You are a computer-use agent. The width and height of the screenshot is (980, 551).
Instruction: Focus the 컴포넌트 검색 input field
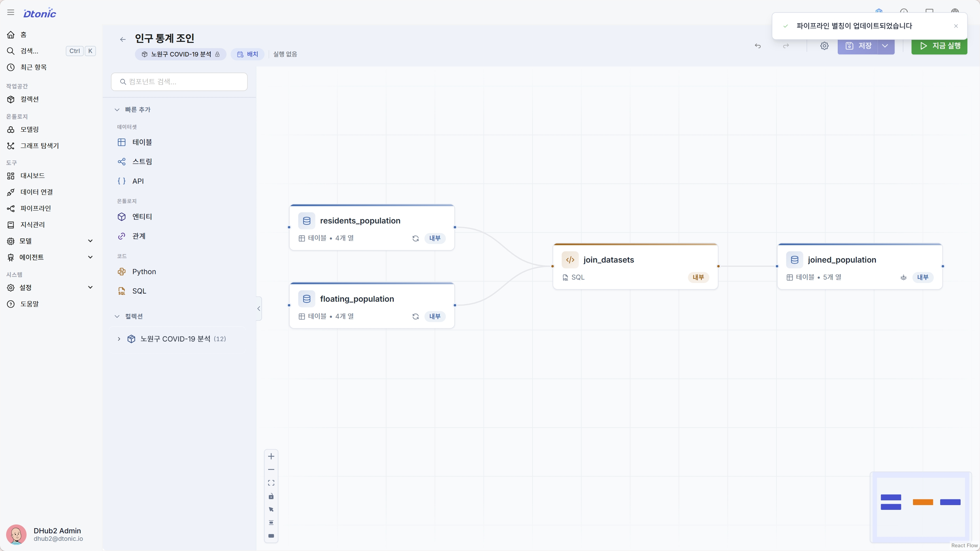click(179, 82)
